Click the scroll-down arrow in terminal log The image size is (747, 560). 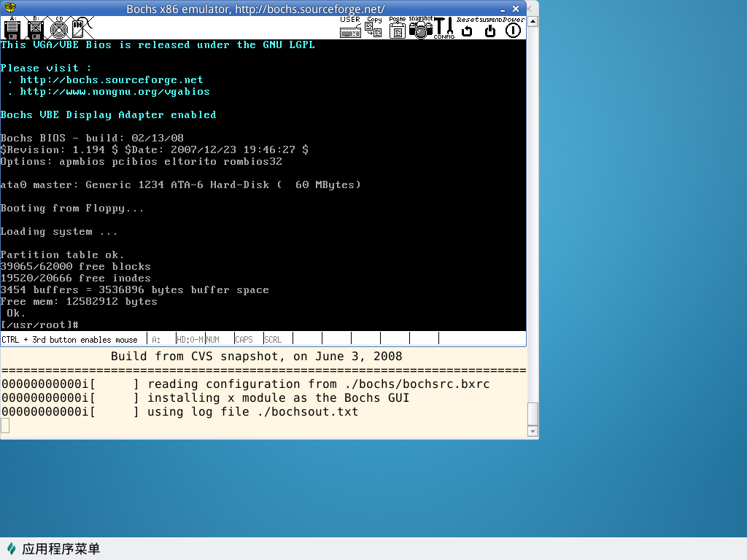click(x=533, y=432)
